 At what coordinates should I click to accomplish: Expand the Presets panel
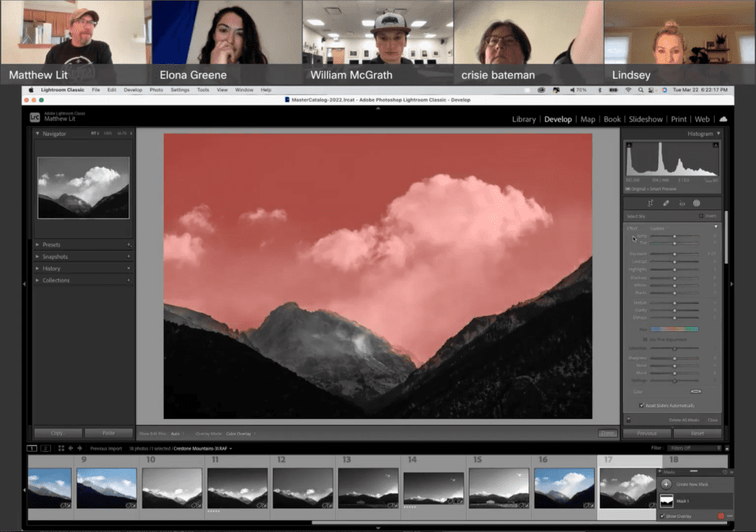(x=52, y=245)
